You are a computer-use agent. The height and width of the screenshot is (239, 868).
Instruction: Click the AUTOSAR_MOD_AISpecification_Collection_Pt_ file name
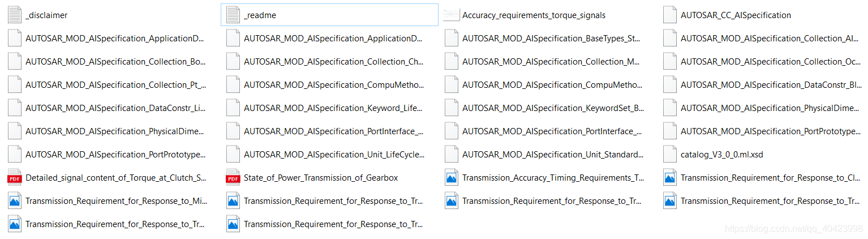pos(115,85)
